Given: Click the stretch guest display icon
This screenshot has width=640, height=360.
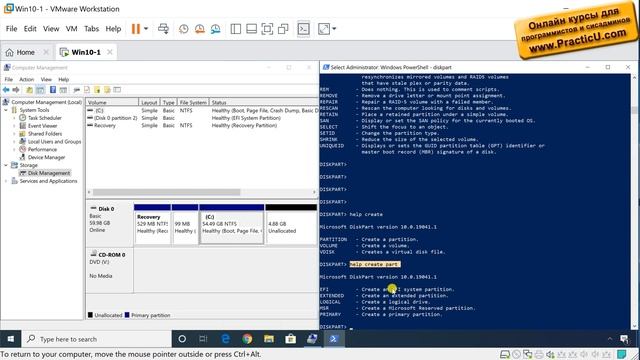Looking at the screenshot, I should tap(324, 29).
